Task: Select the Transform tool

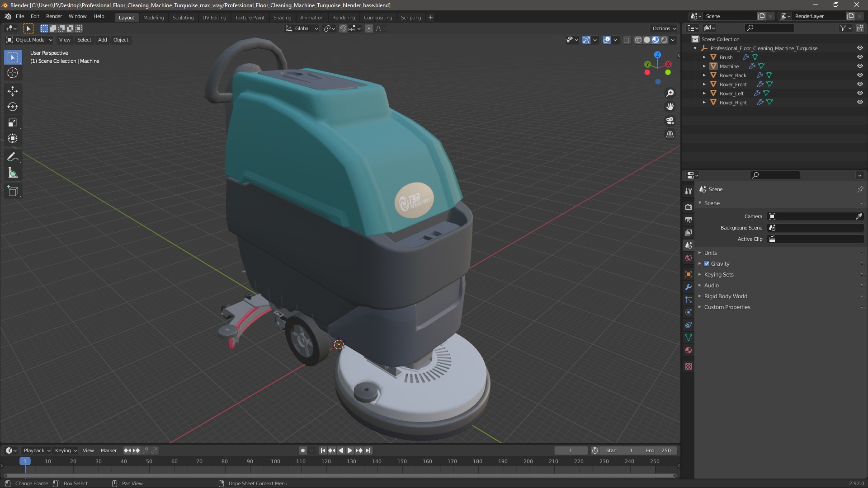Action: [13, 139]
